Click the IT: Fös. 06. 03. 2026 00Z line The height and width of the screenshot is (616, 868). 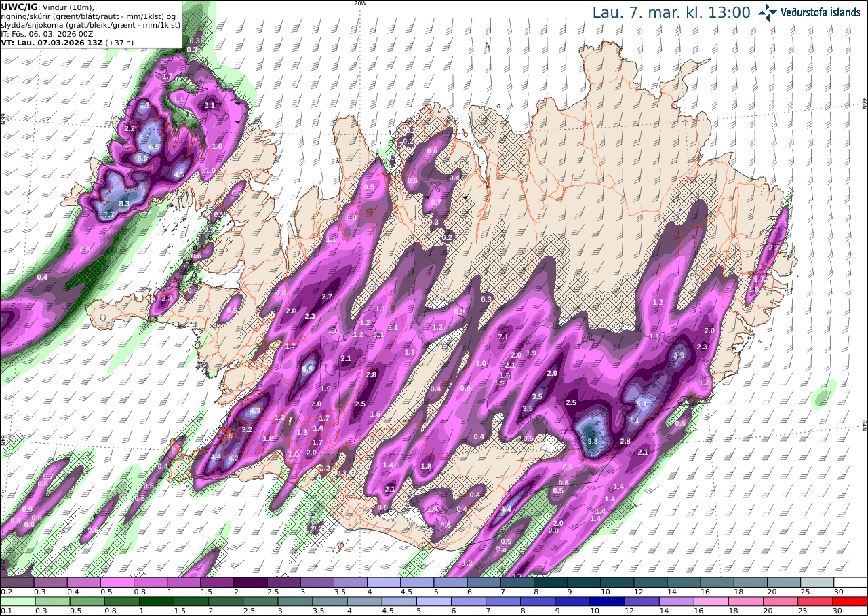(46, 33)
